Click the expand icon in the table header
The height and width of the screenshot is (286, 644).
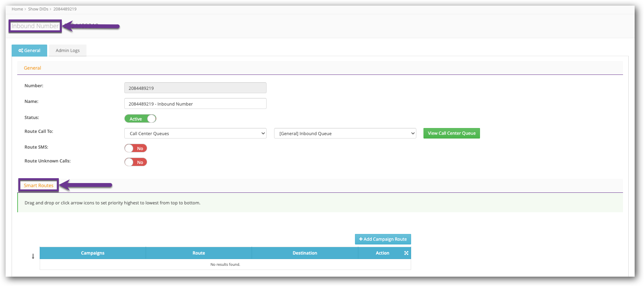(406, 253)
